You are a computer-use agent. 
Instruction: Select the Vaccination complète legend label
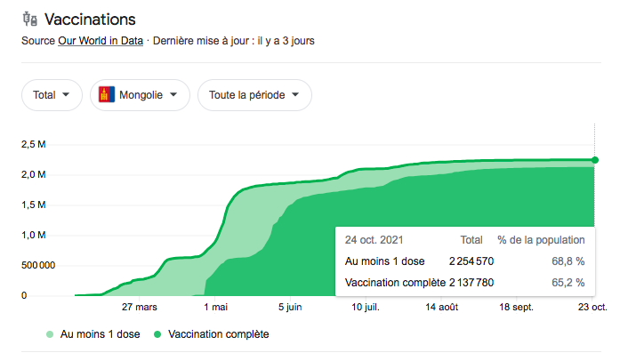pos(218,334)
